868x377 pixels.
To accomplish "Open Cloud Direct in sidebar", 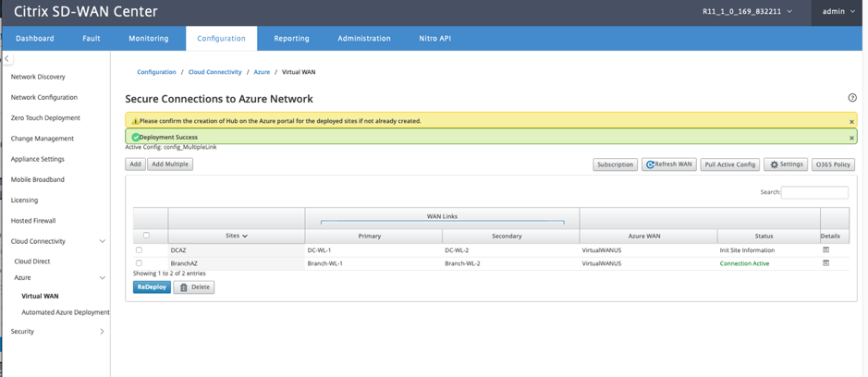I will pyautogui.click(x=32, y=261).
